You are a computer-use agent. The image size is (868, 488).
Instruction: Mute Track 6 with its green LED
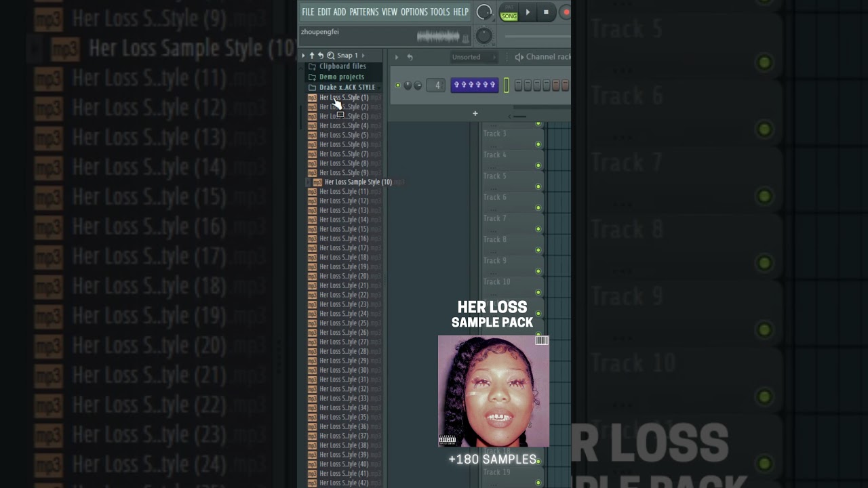pyautogui.click(x=538, y=208)
